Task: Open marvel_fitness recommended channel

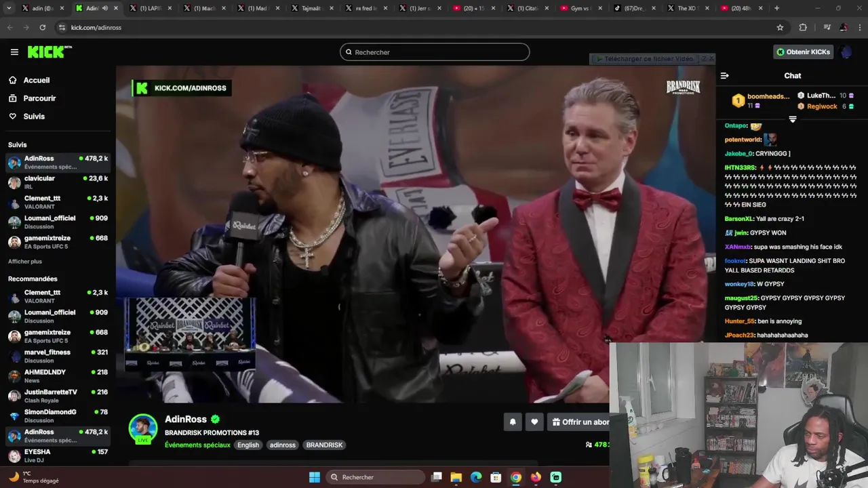Action: pyautogui.click(x=58, y=357)
